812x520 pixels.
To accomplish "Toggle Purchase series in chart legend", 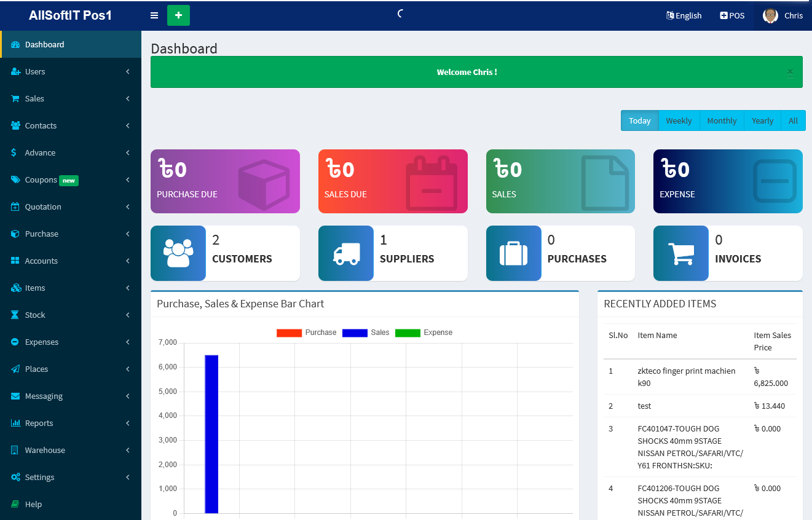I will pos(306,333).
